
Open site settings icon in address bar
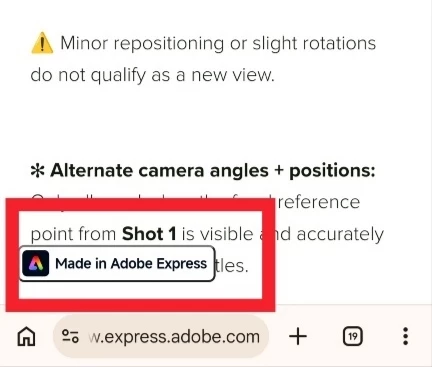[70, 336]
